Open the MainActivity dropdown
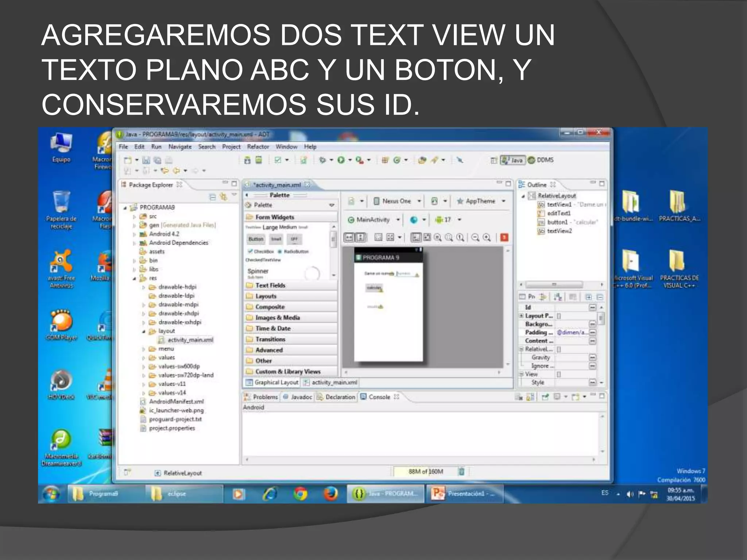Viewport: 747px width, 560px height. coord(373,220)
